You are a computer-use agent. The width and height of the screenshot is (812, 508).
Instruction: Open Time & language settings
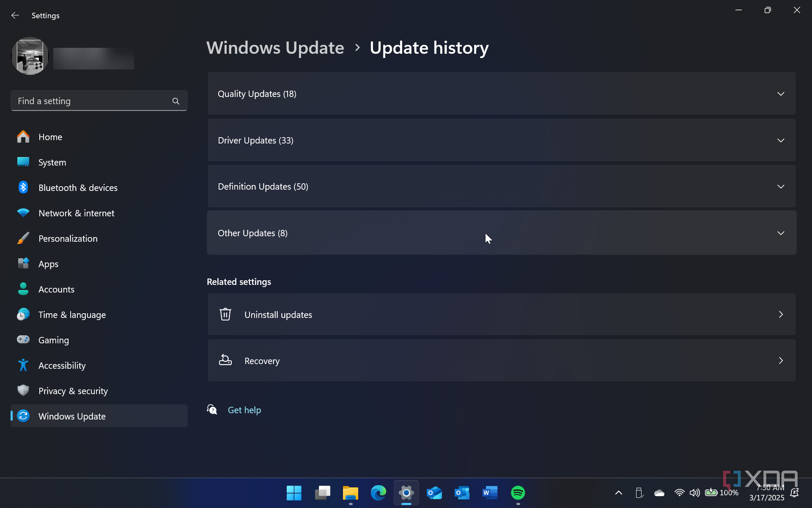(99, 315)
